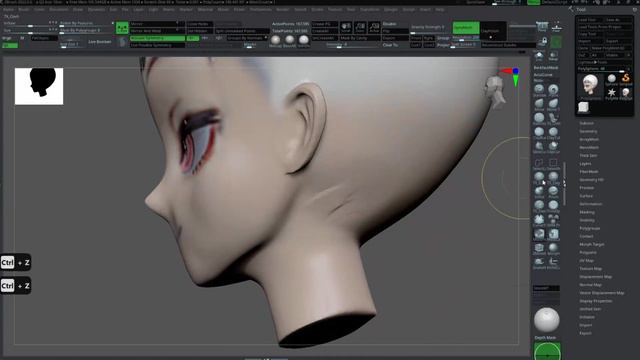Viewport: 640px width, 360px height.
Task: Toggle Live Boolean mode
Action: (x=100, y=42)
